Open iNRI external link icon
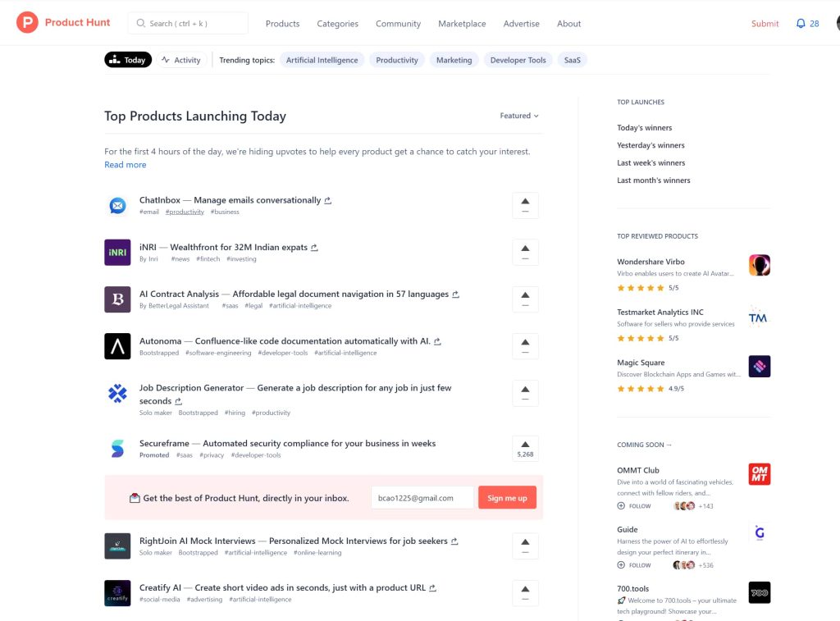840x621 pixels. pos(314,248)
